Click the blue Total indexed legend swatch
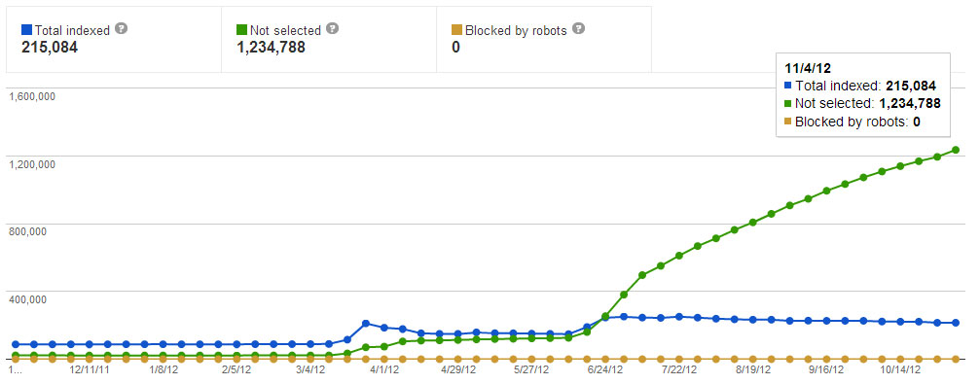 point(27,30)
